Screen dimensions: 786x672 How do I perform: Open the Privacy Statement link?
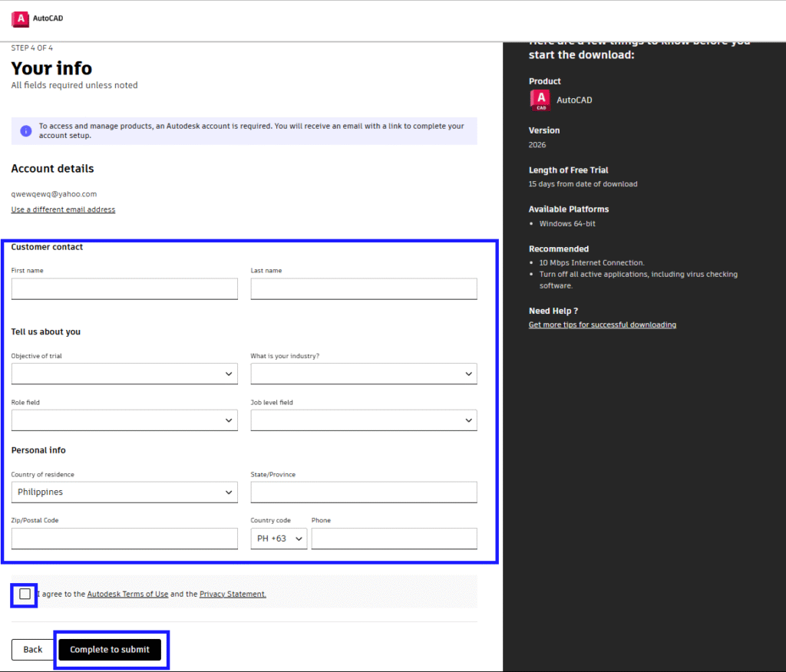(x=233, y=594)
